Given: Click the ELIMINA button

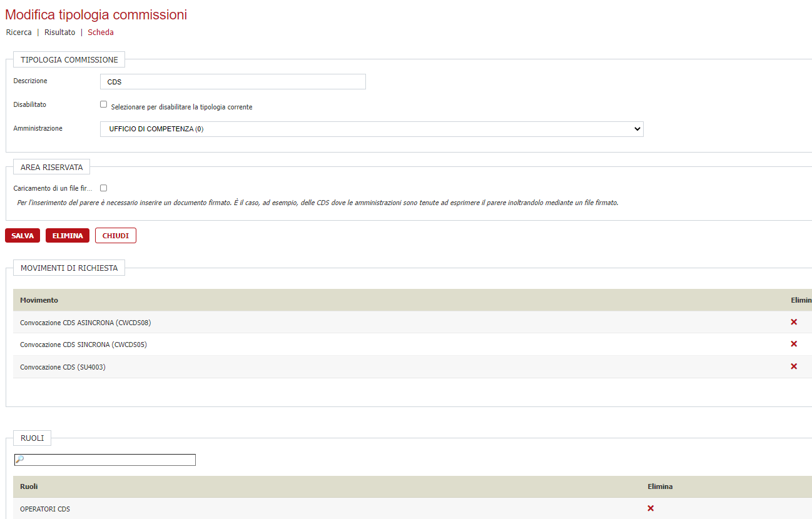Looking at the screenshot, I should click(67, 235).
